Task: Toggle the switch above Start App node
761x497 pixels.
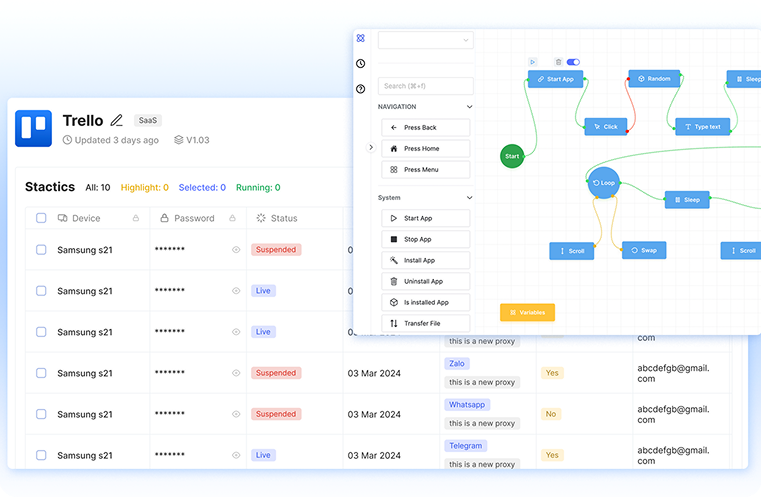Action: (573, 62)
